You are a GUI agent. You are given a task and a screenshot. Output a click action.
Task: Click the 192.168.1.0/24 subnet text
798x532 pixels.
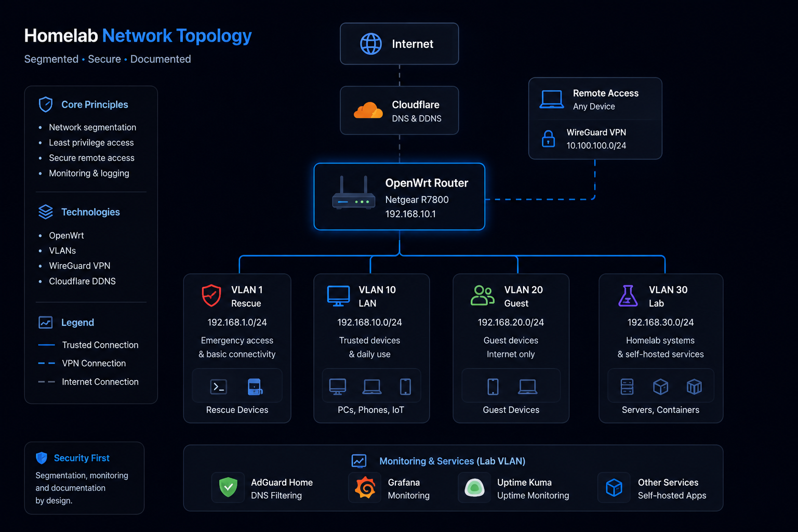pyautogui.click(x=237, y=323)
